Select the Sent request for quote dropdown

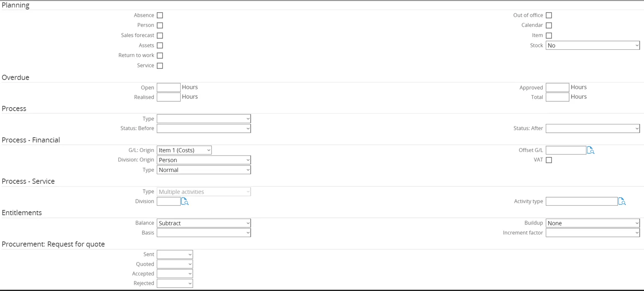(175, 255)
